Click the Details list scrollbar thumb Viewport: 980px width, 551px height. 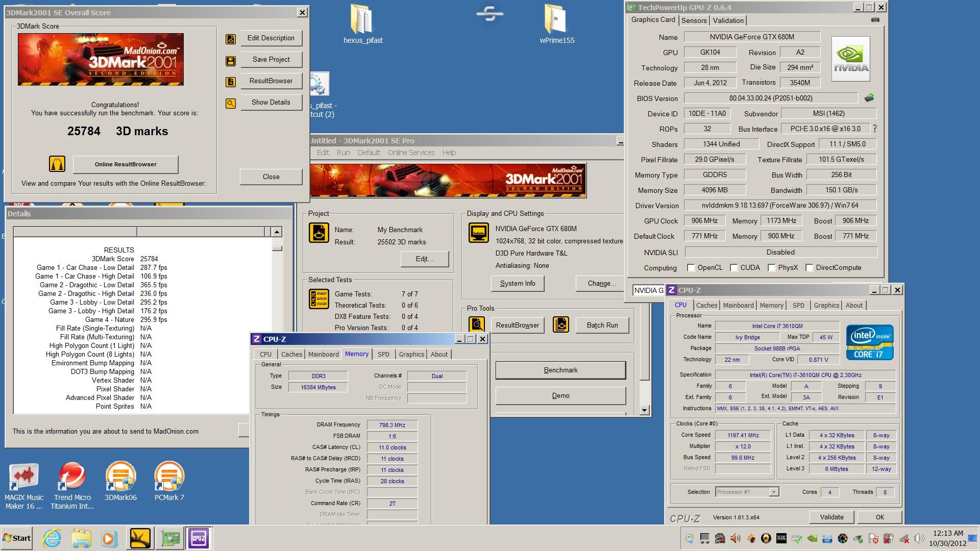[x=277, y=248]
